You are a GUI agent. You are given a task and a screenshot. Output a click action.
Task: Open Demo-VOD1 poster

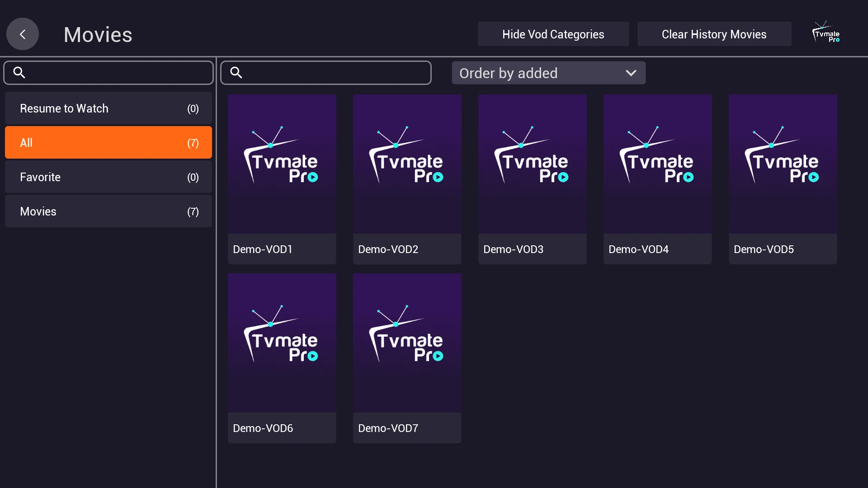[282, 179]
